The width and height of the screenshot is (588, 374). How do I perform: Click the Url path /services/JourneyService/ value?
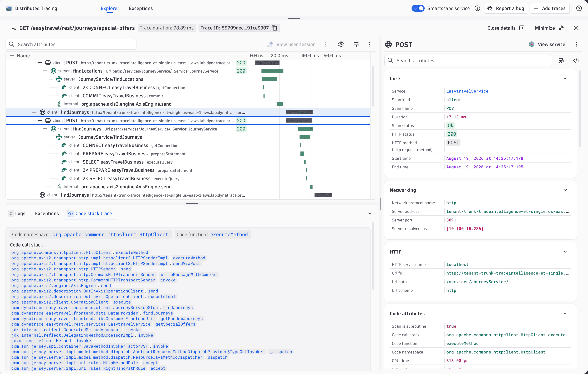pos(477,282)
